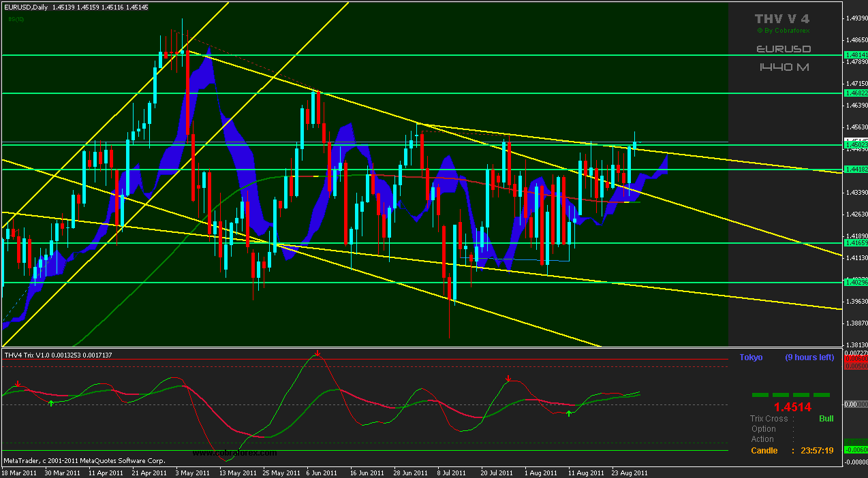Click the THV V 4 title label
Screen dimensions: 868x478
pyautogui.click(x=784, y=18)
